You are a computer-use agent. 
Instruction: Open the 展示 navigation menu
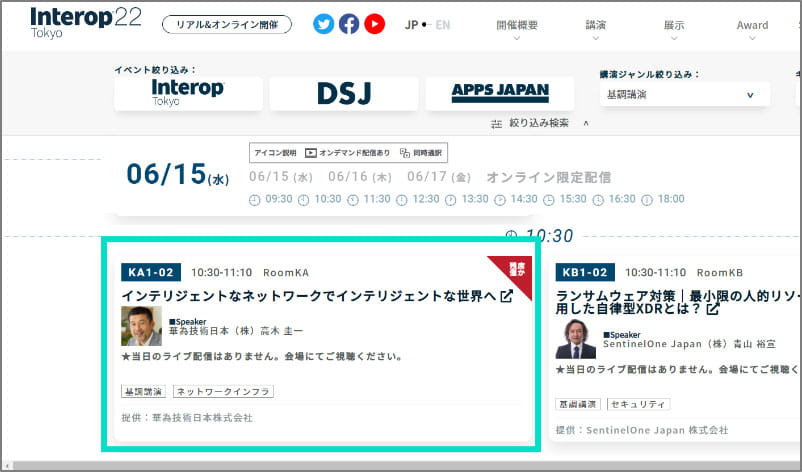coord(674,25)
